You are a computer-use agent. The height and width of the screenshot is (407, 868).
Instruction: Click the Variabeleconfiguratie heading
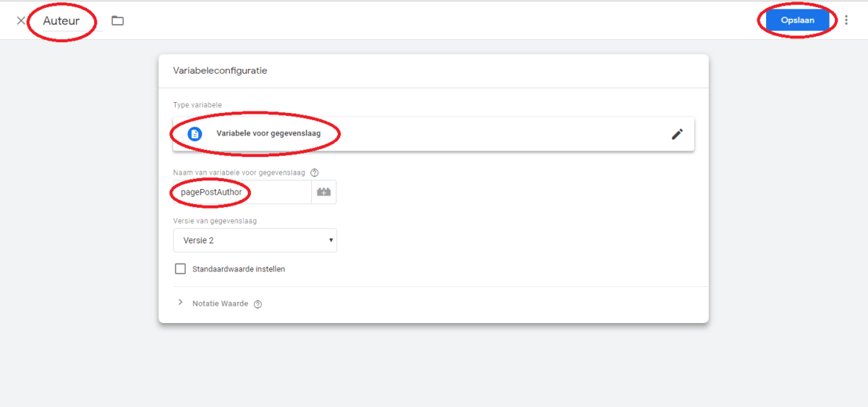[220, 71]
